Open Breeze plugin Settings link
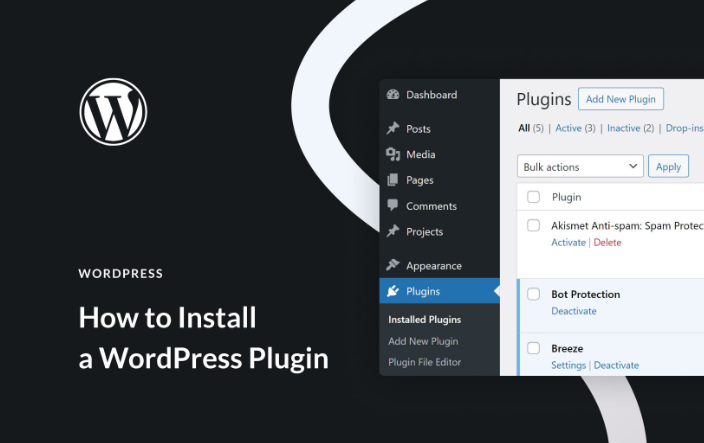The image size is (704, 443). (568, 365)
